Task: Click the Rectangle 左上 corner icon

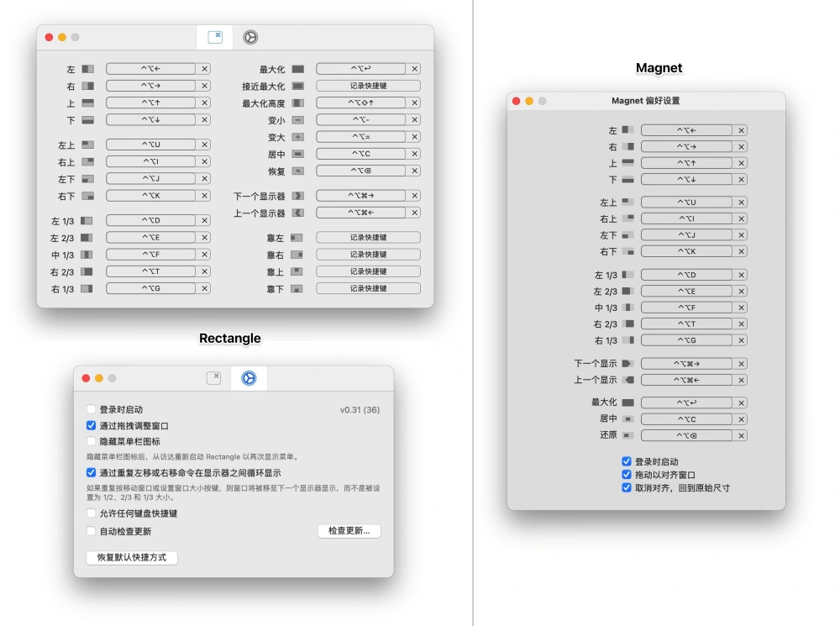Action: pos(88,145)
